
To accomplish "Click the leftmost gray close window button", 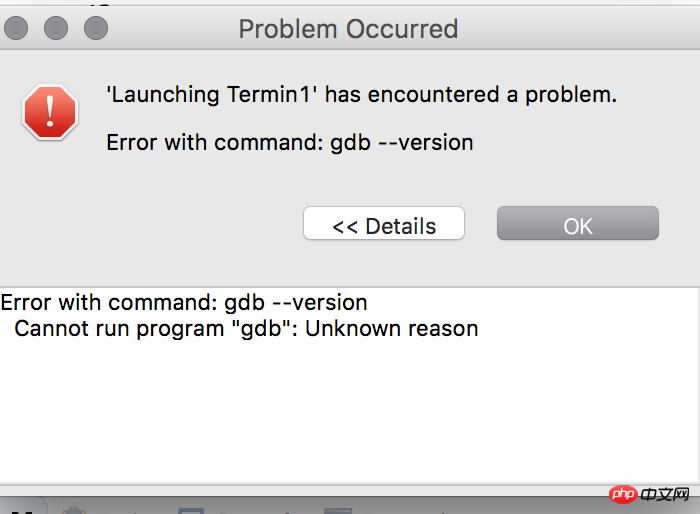I will point(16,28).
